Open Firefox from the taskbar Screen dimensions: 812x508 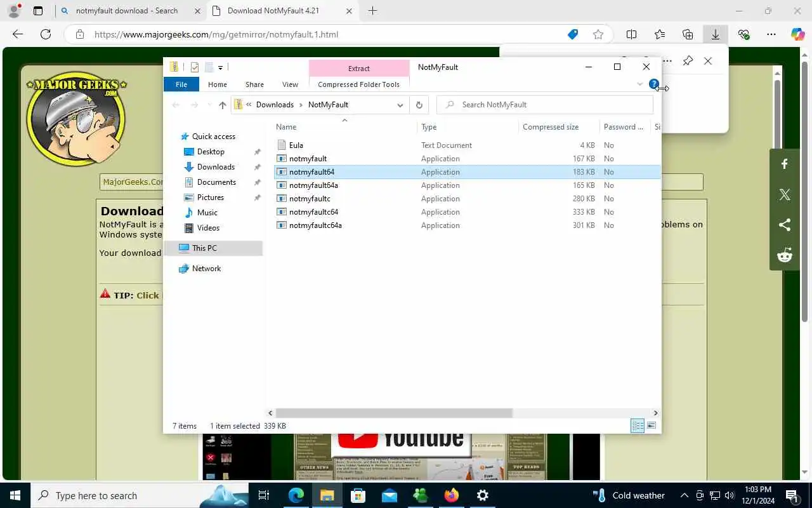(452, 495)
